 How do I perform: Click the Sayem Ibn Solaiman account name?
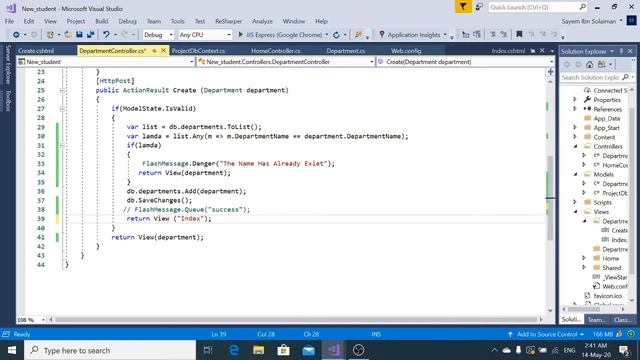[x=589, y=21]
